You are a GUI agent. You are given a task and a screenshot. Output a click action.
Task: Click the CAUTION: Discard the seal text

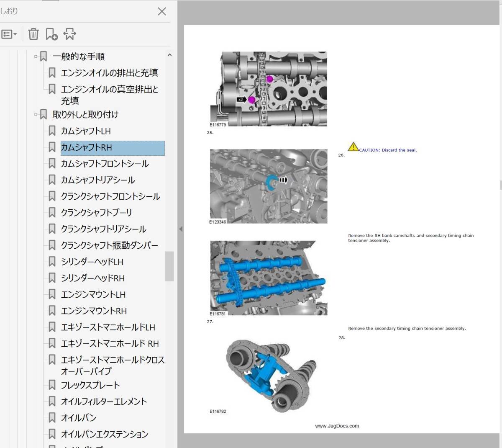click(388, 150)
